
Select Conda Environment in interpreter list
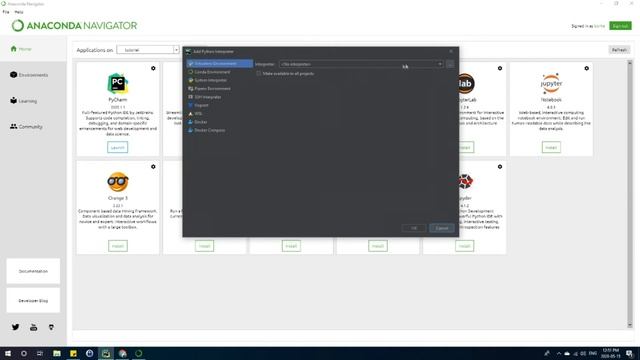click(211, 72)
